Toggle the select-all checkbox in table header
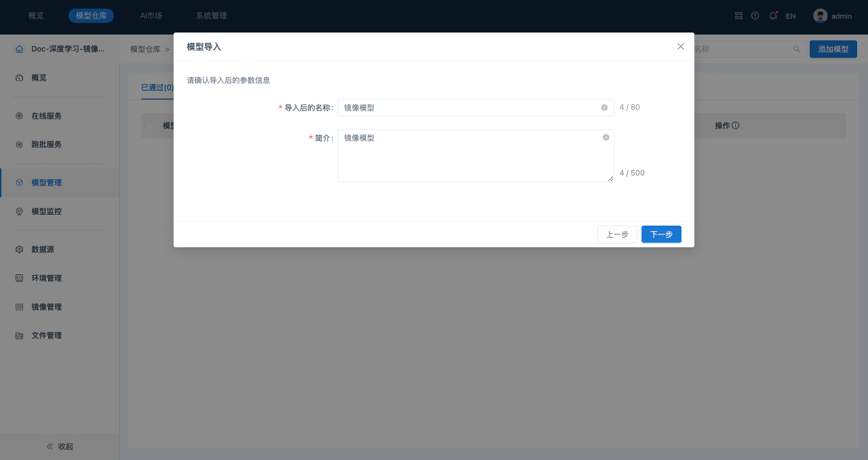The height and width of the screenshot is (460, 868). 150,126
